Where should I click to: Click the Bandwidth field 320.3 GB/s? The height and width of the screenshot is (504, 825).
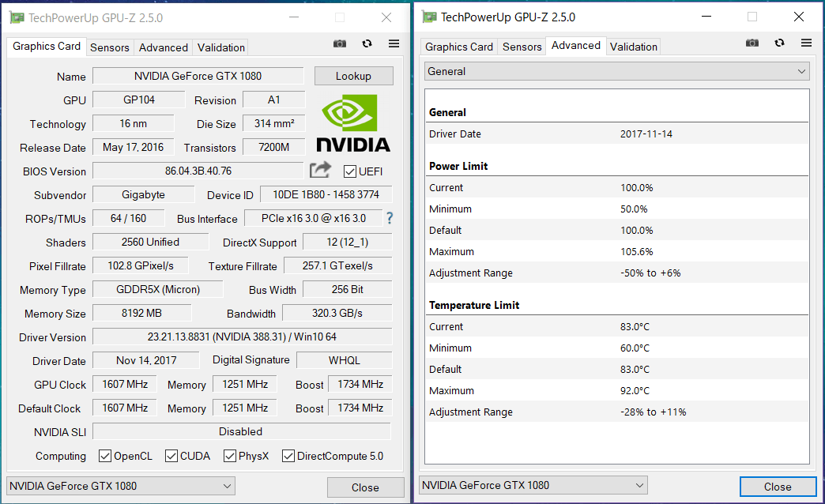[x=337, y=313]
